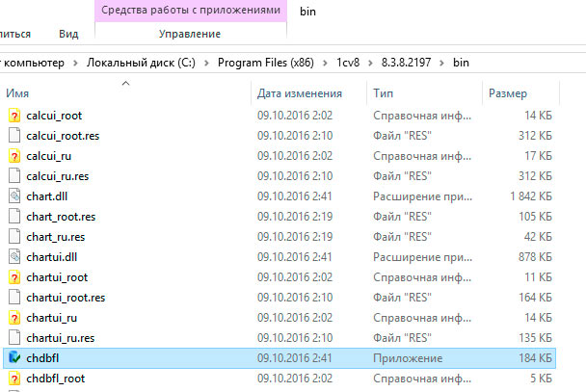Select file name chartui_ru.res

pyautogui.click(x=61, y=338)
